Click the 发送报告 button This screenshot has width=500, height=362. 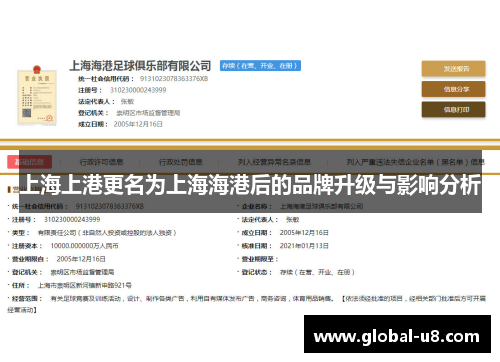[x=453, y=69]
